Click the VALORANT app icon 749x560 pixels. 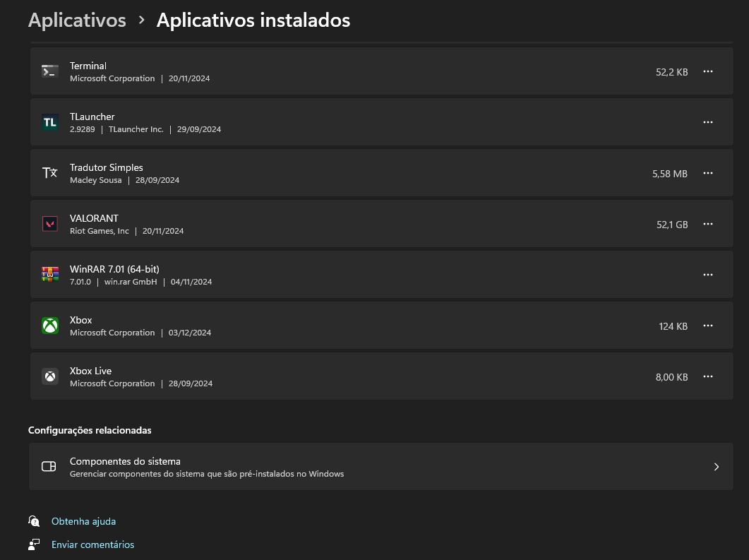[49, 224]
